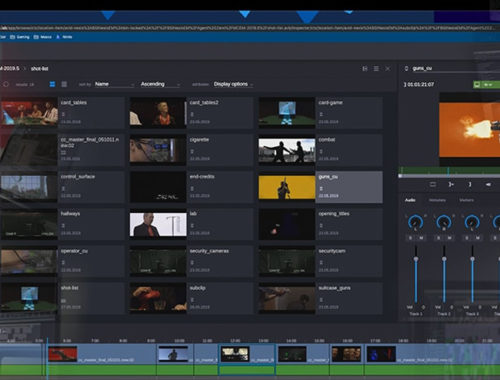Select the security_cameras clip card

[x=192, y=261]
